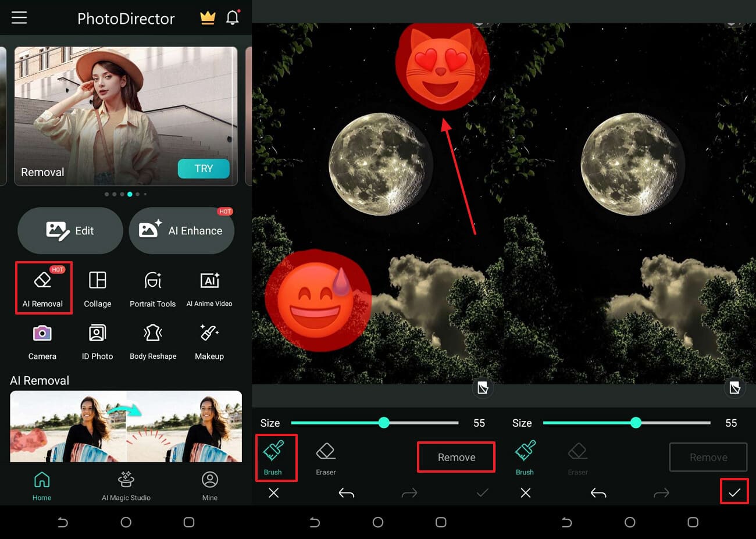
Task: Select the Brush tool
Action: click(276, 457)
